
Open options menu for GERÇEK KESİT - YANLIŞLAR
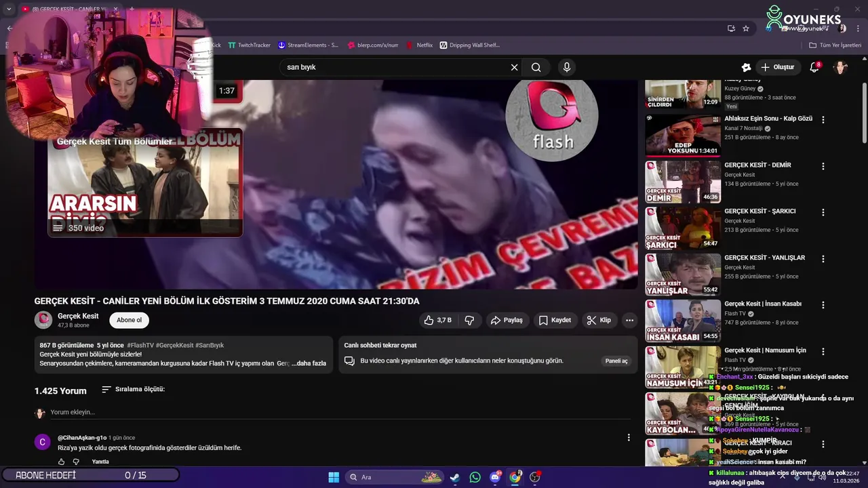pyautogui.click(x=823, y=259)
